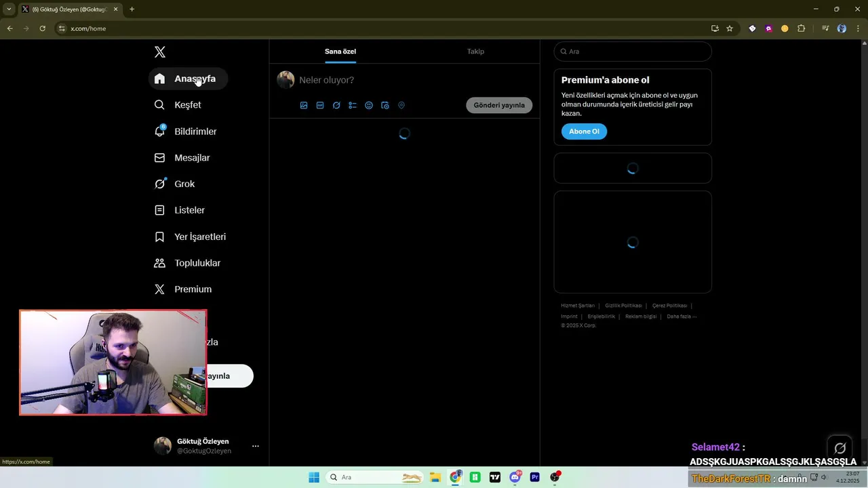Switch to Sana özel tab
The image size is (868, 488).
click(340, 52)
